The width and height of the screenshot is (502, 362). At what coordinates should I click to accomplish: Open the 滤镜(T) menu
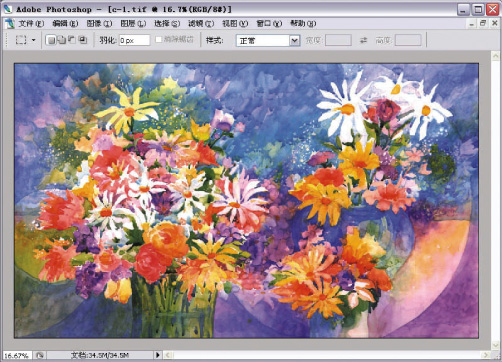(201, 23)
